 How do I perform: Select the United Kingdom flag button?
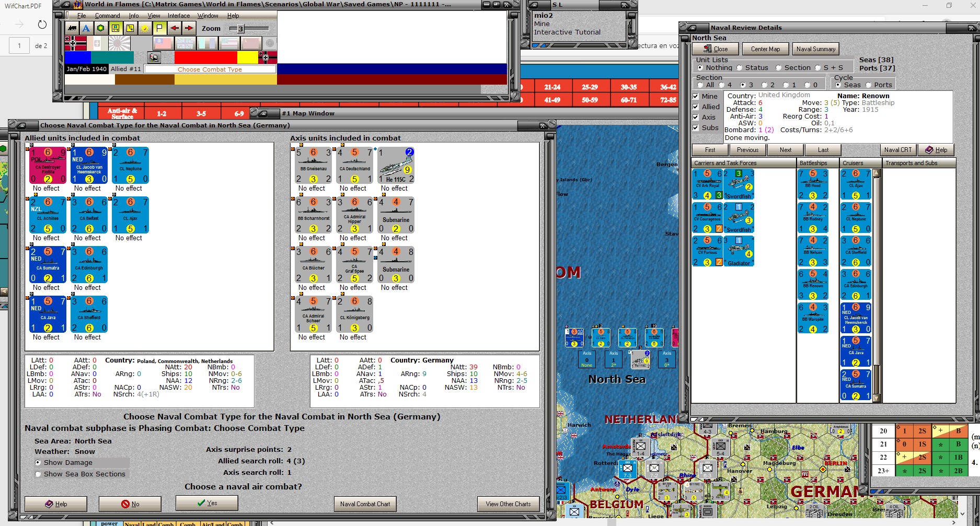pos(185,43)
